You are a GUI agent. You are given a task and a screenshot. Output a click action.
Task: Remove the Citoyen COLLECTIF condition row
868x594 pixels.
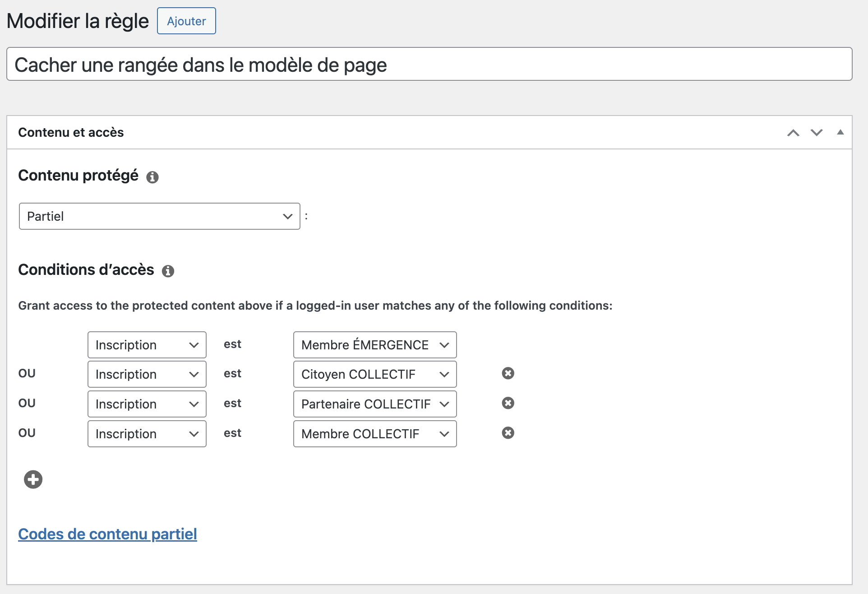click(508, 373)
